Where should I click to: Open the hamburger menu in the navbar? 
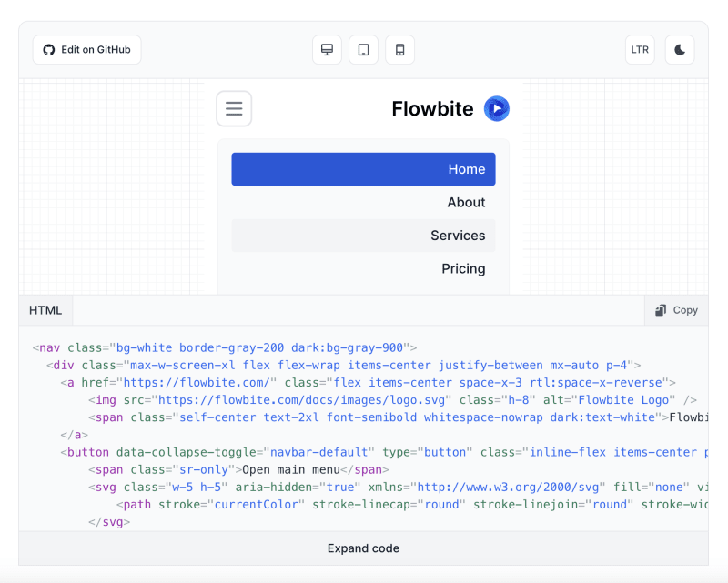pyautogui.click(x=234, y=108)
